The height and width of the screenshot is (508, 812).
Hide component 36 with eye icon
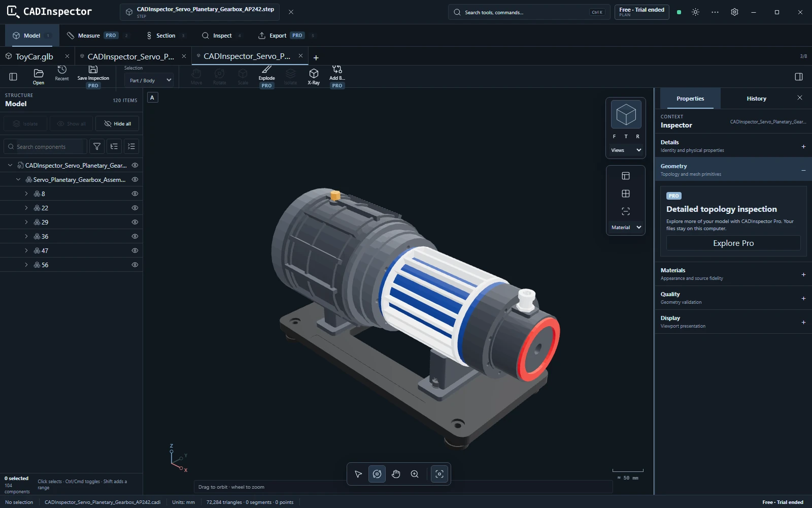[135, 236]
